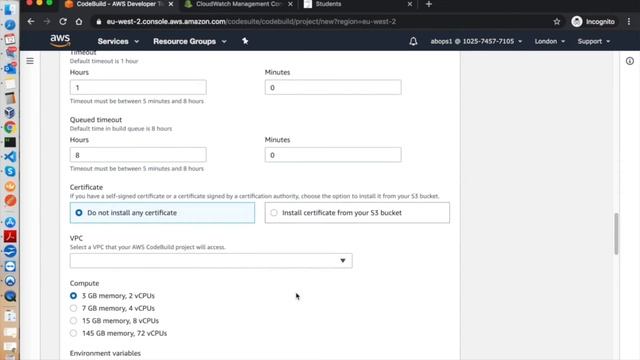Select Do not install any certificate

tap(162, 213)
